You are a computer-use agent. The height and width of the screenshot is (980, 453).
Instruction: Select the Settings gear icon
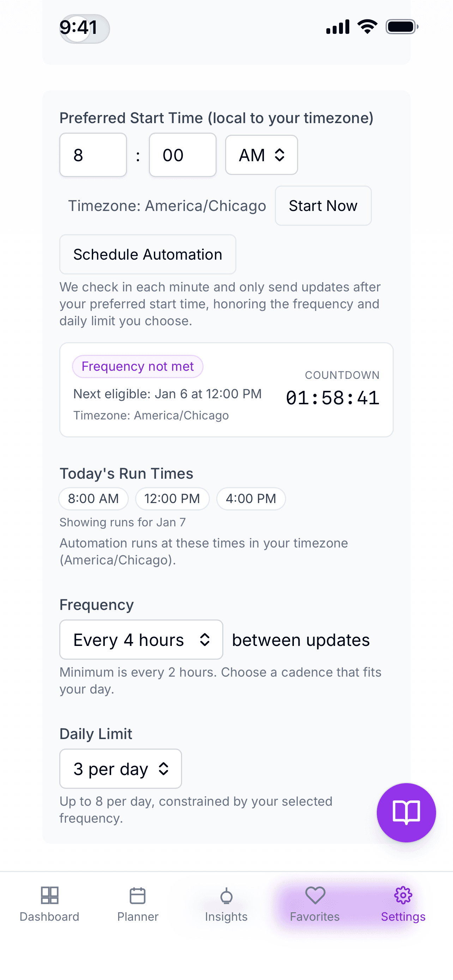pyautogui.click(x=403, y=895)
